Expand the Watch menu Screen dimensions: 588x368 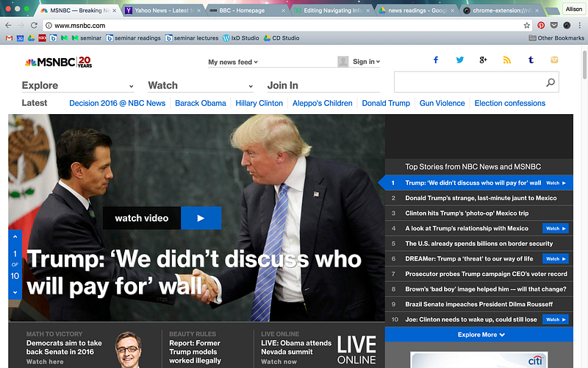tap(201, 85)
